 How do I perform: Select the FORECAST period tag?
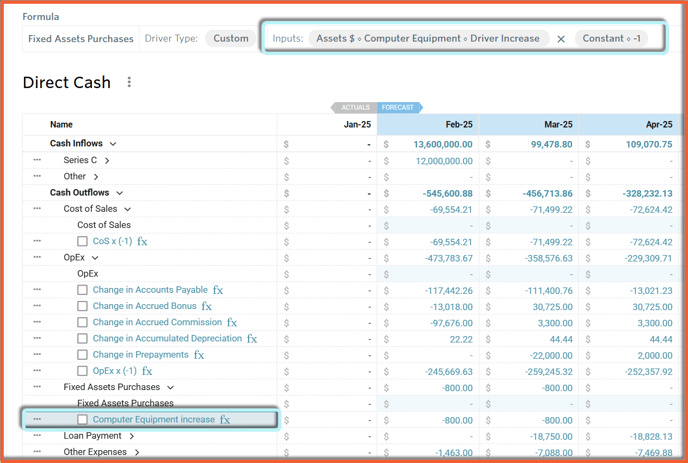399,108
